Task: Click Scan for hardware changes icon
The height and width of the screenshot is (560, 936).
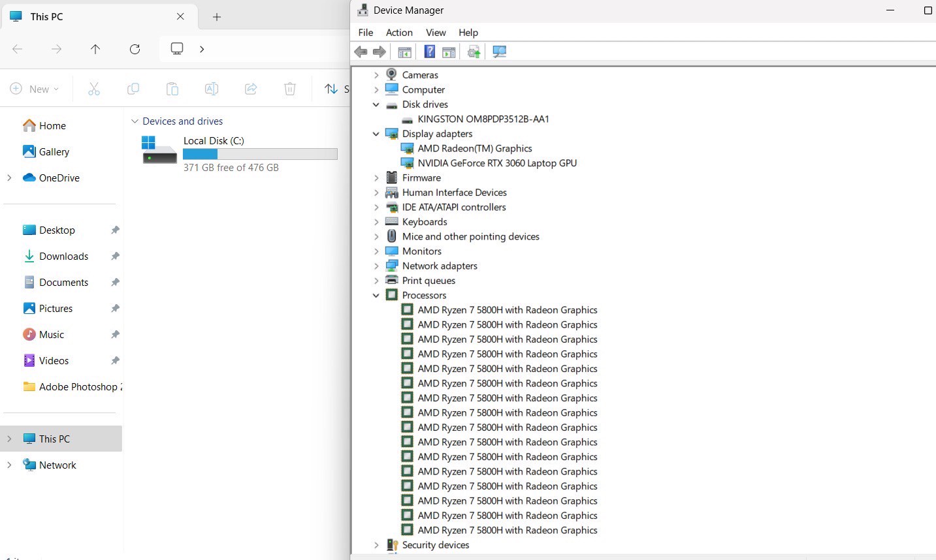Action: 500,52
